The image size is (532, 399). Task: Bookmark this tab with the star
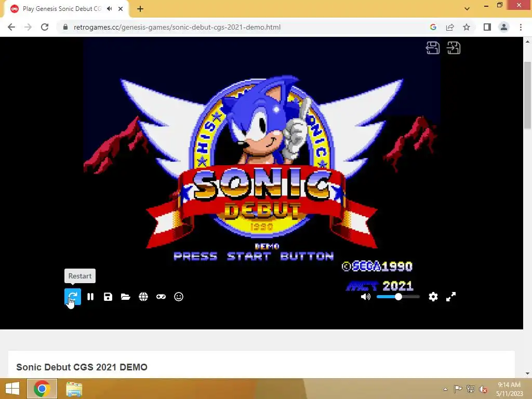coord(467,27)
